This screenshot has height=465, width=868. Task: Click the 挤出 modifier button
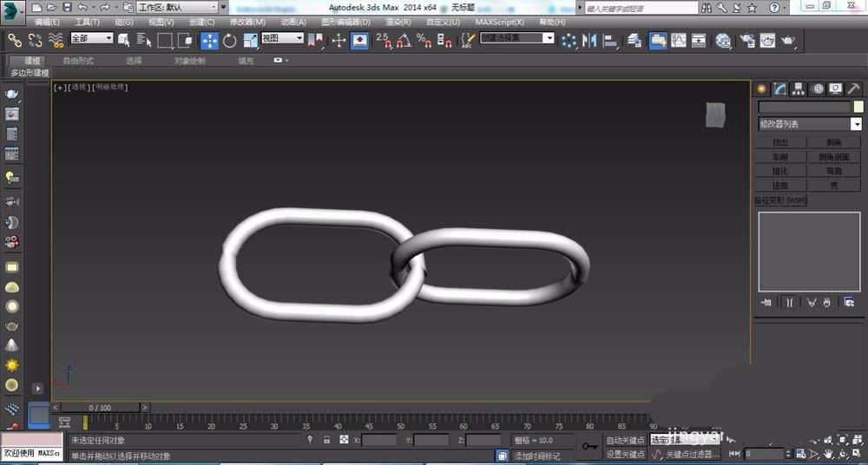tap(780, 142)
